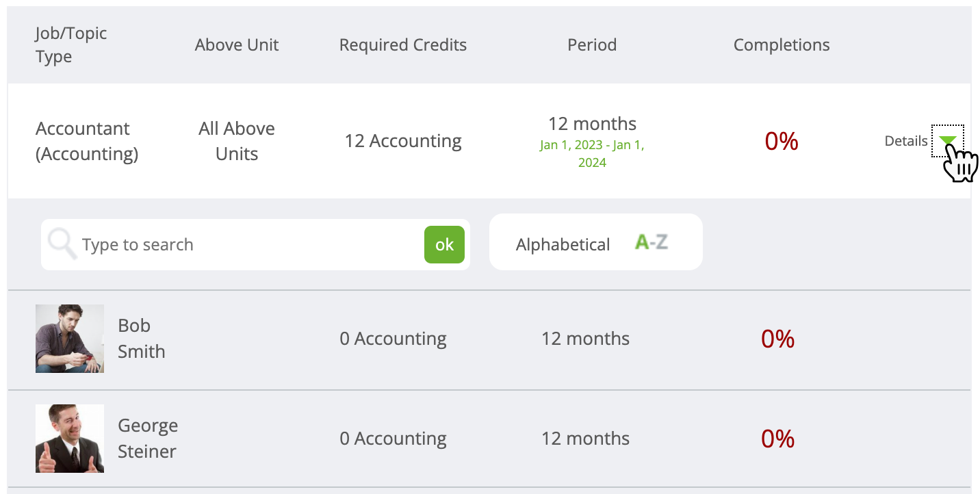Click the 0% completion indicator for Bob Smith

pyautogui.click(x=778, y=338)
